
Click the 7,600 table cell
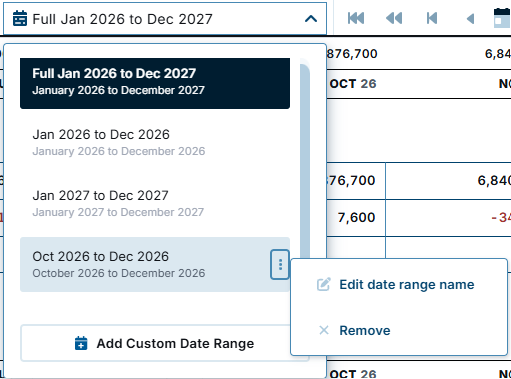pyautogui.click(x=356, y=217)
